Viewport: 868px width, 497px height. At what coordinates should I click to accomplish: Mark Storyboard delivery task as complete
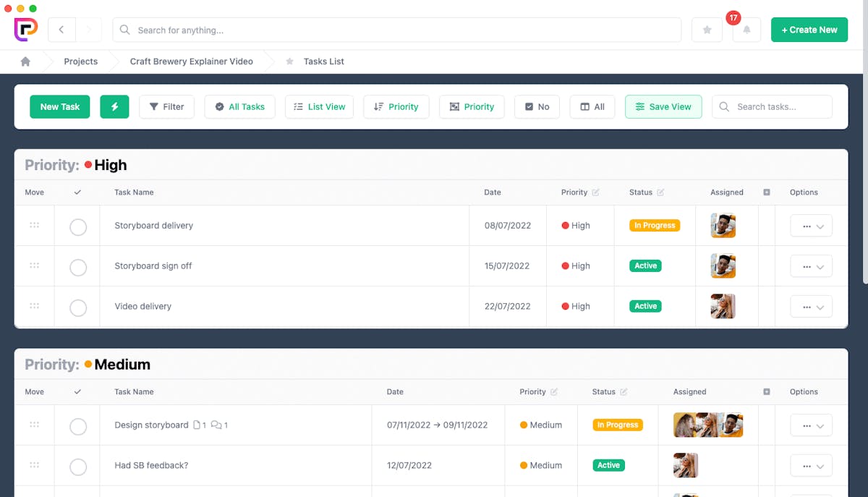coord(78,226)
